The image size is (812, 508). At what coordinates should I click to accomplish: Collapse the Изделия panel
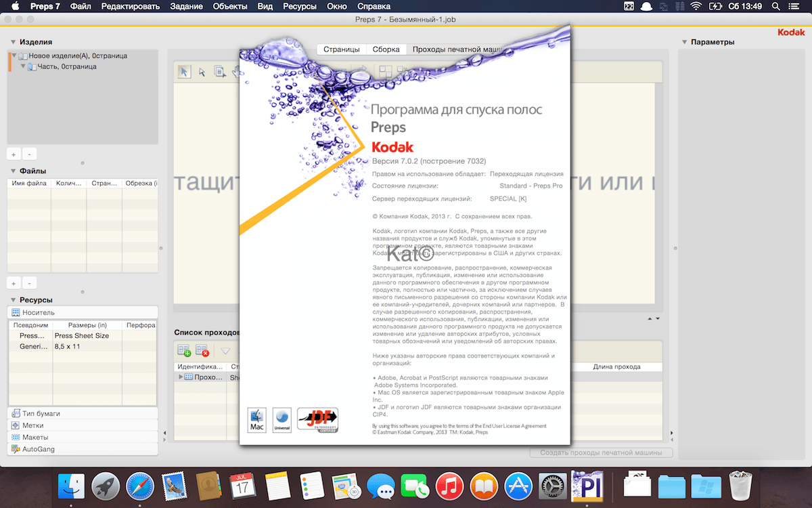tap(14, 42)
